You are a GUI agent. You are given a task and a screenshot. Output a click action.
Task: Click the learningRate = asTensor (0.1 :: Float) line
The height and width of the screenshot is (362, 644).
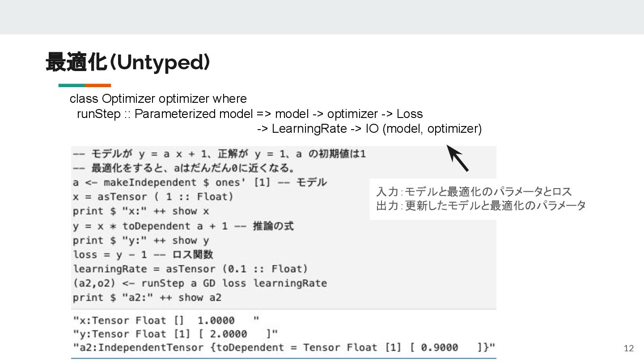(191, 269)
